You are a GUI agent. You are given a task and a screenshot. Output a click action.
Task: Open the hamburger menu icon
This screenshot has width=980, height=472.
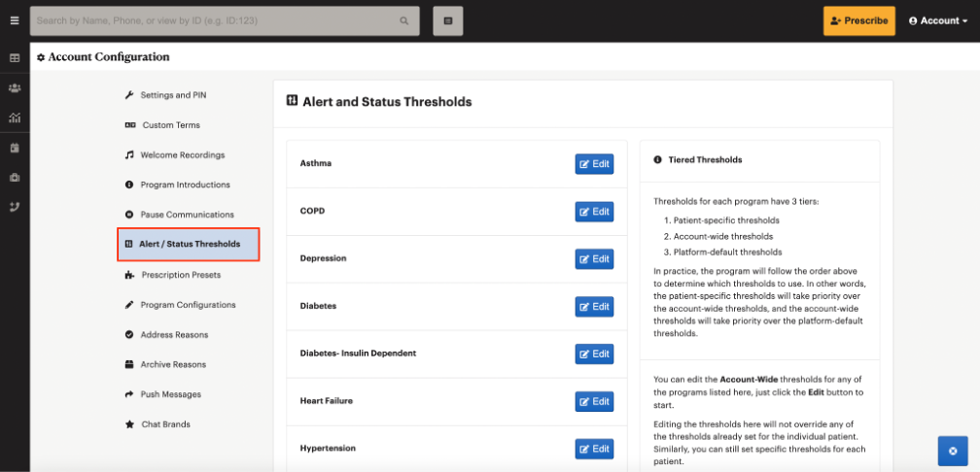tap(15, 20)
